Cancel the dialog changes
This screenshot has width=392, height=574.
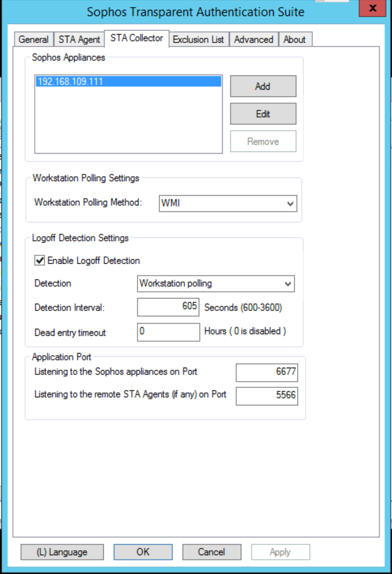[212, 552]
